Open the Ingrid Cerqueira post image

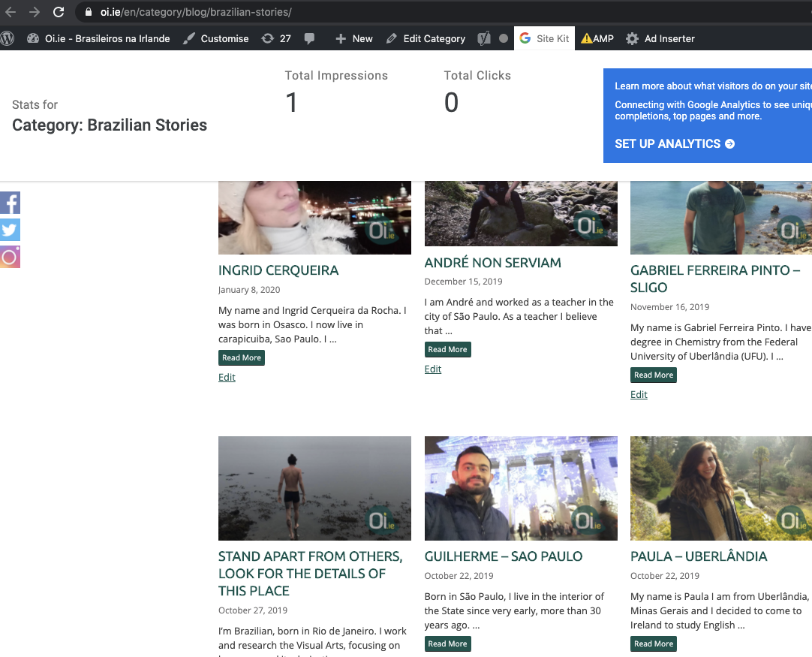pyautogui.click(x=314, y=218)
